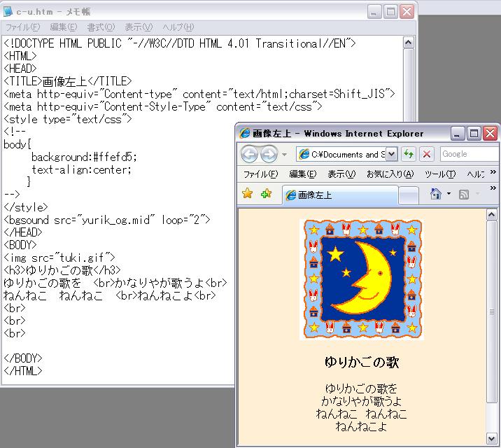Expand the address bar dropdown
501x448 pixels.
click(x=392, y=154)
